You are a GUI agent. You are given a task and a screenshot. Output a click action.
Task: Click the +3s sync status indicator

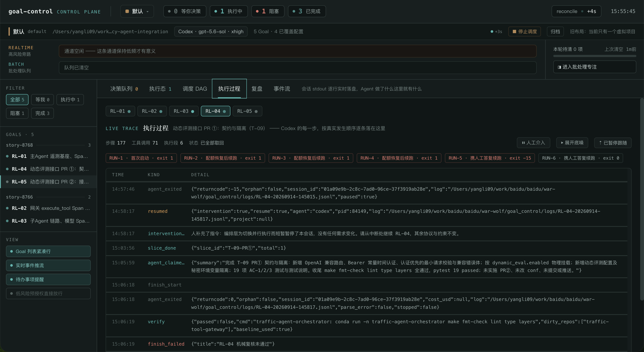pyautogui.click(x=496, y=31)
